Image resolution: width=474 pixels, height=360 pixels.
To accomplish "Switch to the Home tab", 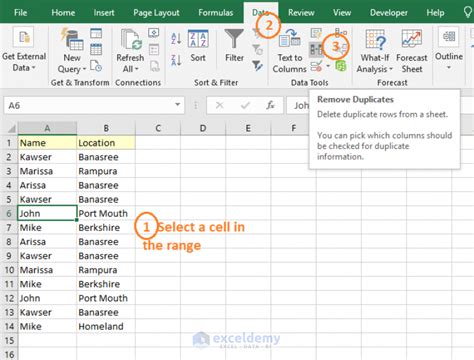I will pyautogui.click(x=63, y=13).
